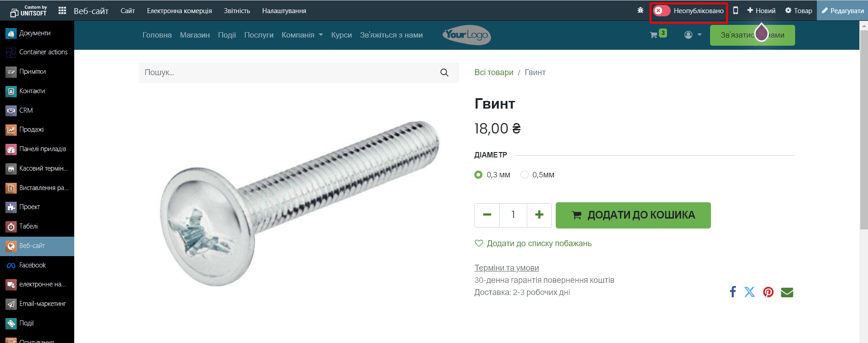The height and width of the screenshot is (343, 868).
Task: Share product on Facebook icon
Action: tap(733, 292)
